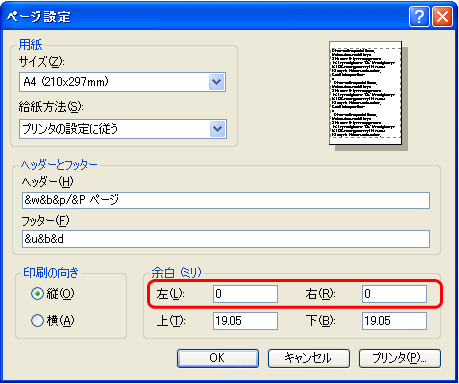Click the 左(L) margin label
Screen dimensions: 459x384
(170, 294)
